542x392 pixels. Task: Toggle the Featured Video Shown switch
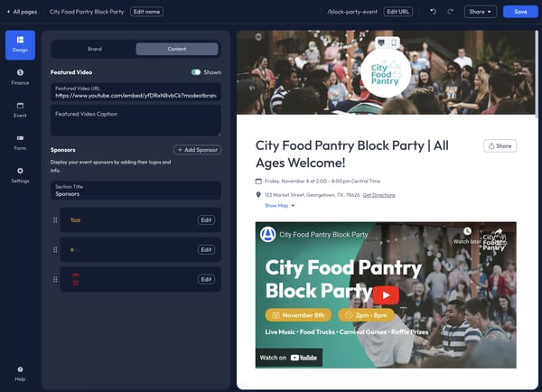(x=196, y=72)
